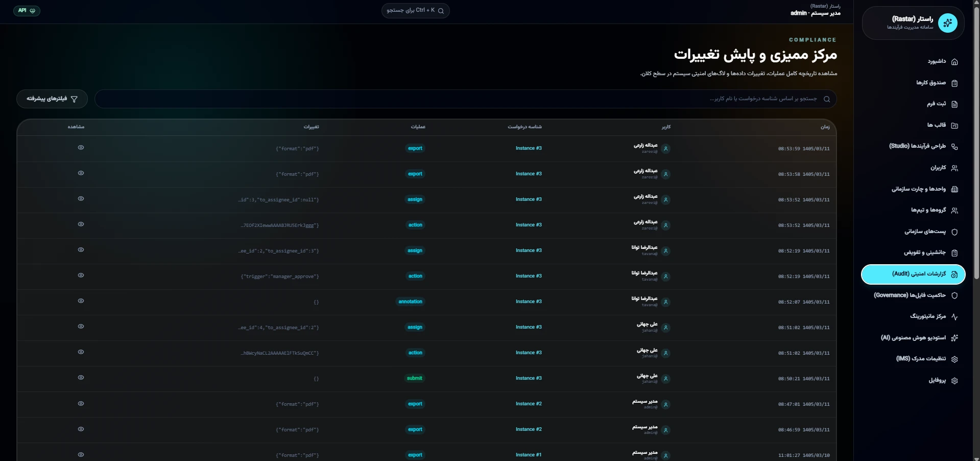Viewport: 980px width, 461px height.
Task: Click the عملیات column header
Action: point(418,127)
